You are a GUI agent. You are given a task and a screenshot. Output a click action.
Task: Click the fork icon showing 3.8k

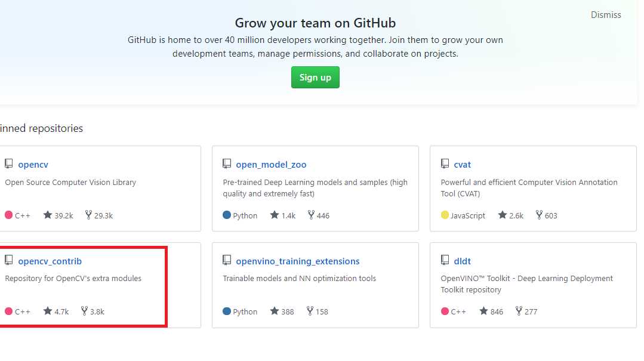point(84,311)
